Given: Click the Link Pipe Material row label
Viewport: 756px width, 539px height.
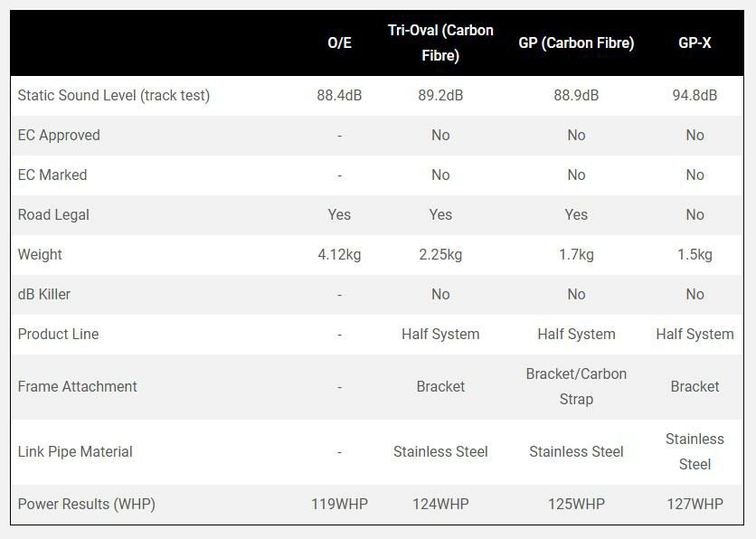Looking at the screenshot, I should (x=75, y=451).
